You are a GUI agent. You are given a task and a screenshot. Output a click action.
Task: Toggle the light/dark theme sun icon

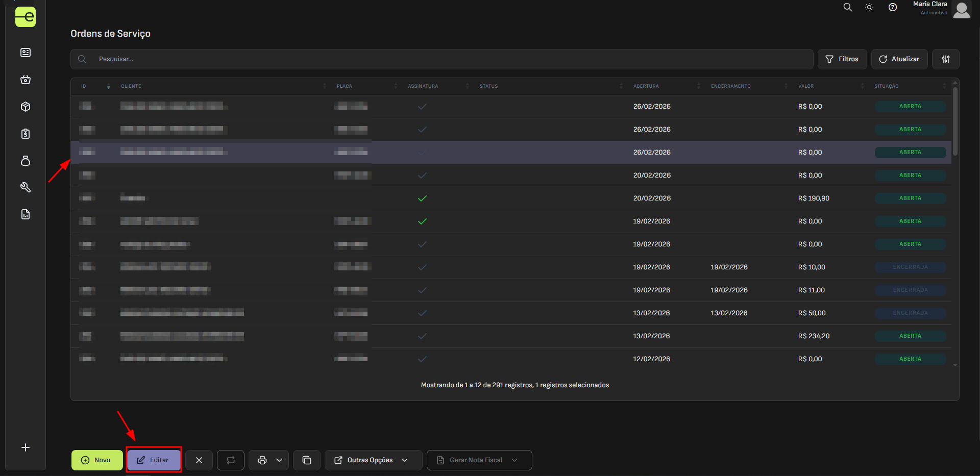click(869, 7)
